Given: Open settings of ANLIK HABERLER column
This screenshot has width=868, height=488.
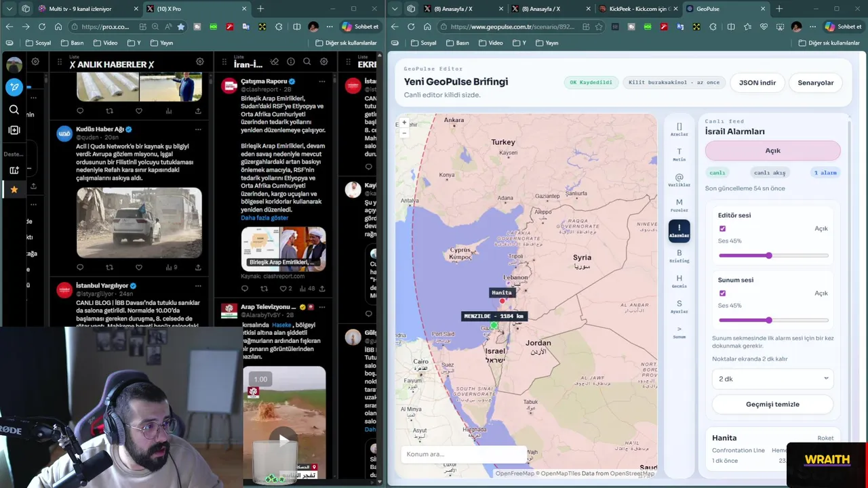Looking at the screenshot, I should (x=200, y=62).
